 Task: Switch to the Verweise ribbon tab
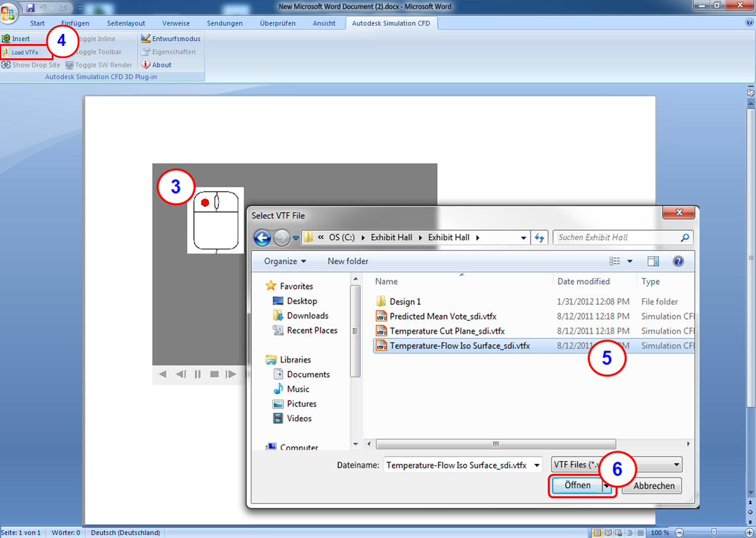[176, 23]
